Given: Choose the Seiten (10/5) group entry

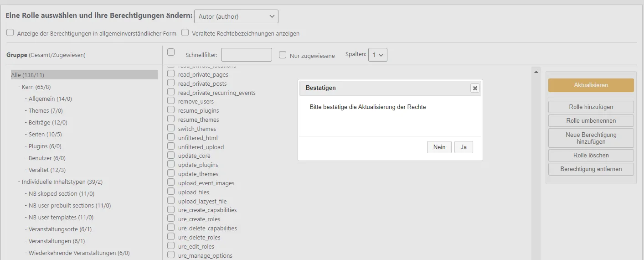Looking at the screenshot, I should [43, 134].
